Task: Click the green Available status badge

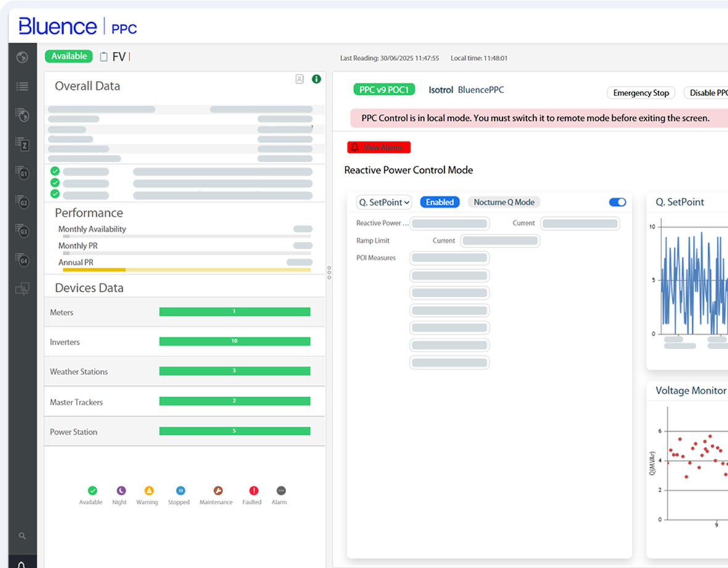Action: click(68, 56)
